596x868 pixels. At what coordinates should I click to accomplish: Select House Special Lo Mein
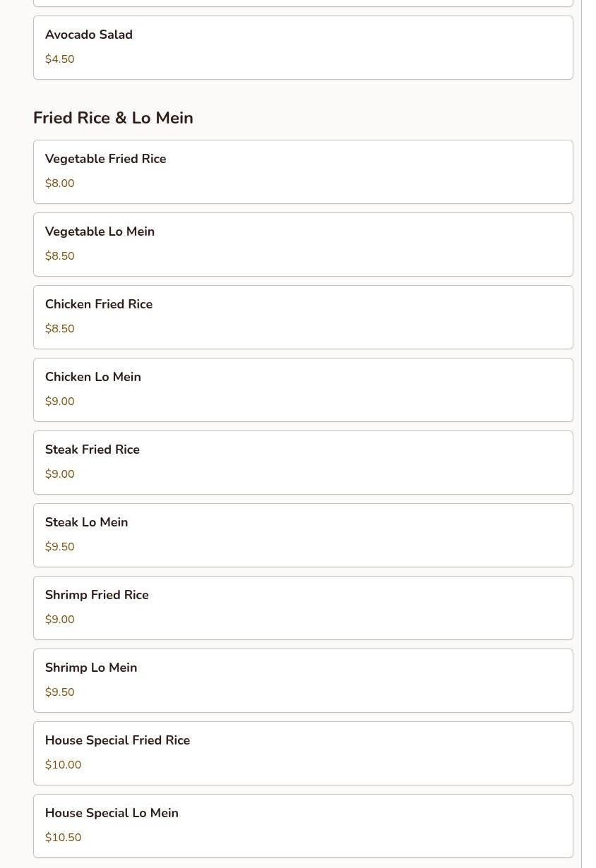(x=303, y=826)
